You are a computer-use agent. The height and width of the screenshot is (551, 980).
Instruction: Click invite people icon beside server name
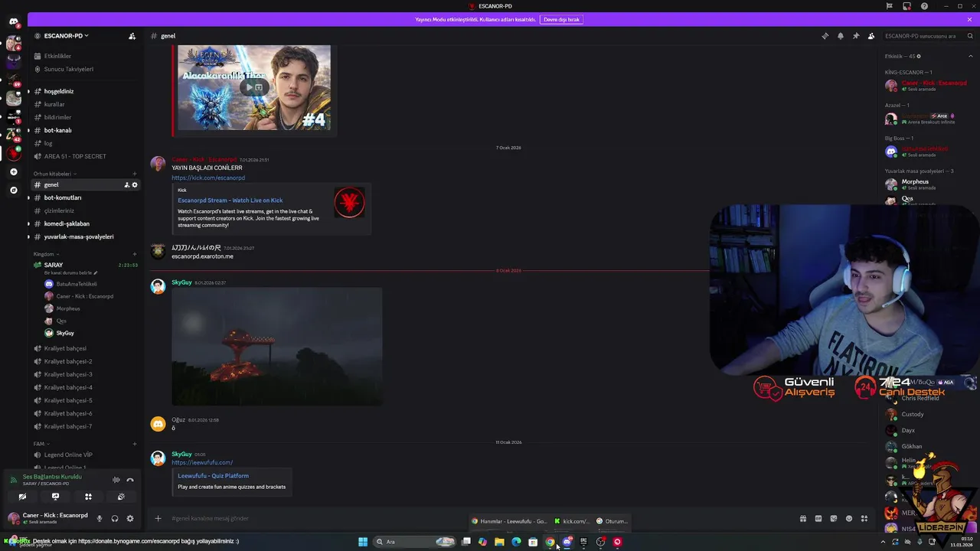132,36
